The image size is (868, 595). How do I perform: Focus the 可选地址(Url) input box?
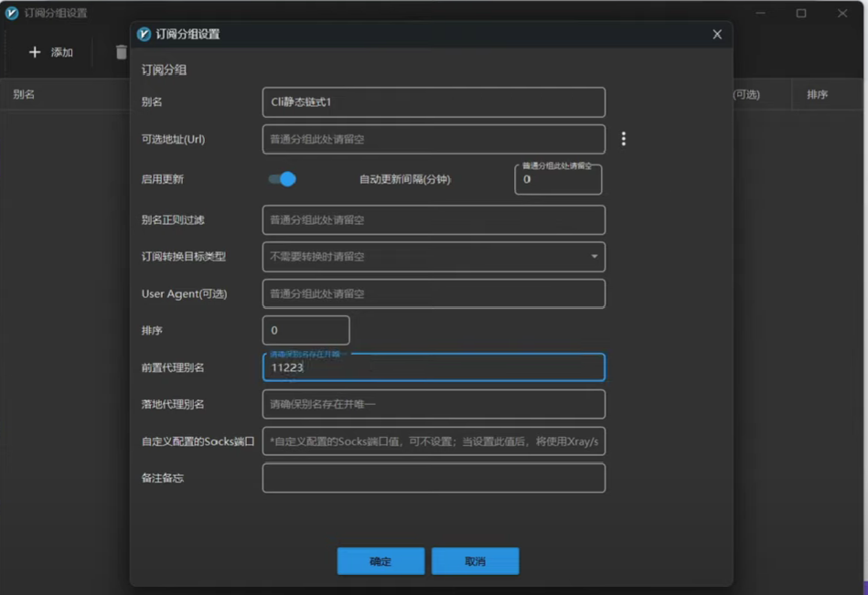[x=434, y=140]
